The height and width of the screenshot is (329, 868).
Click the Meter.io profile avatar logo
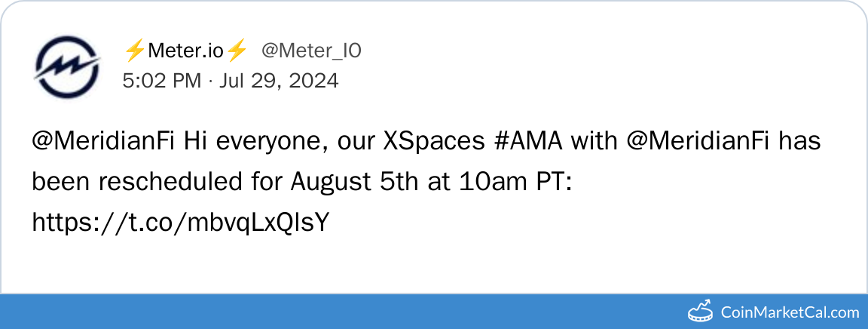point(69,66)
